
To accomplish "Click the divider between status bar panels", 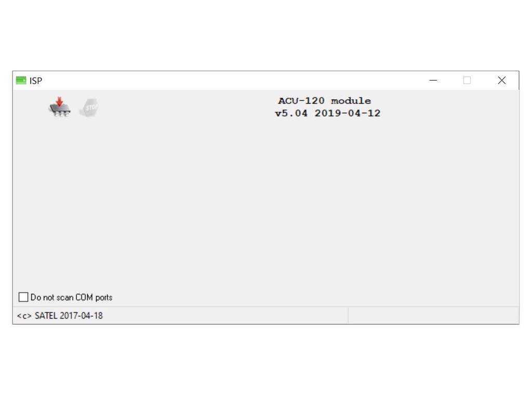I will [x=348, y=315].
